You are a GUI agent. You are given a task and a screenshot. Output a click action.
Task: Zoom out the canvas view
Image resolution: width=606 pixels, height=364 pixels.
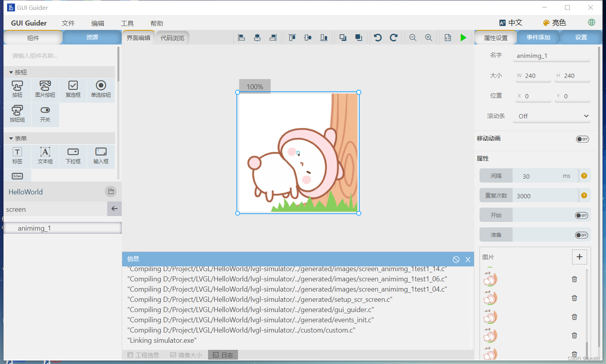(x=413, y=38)
